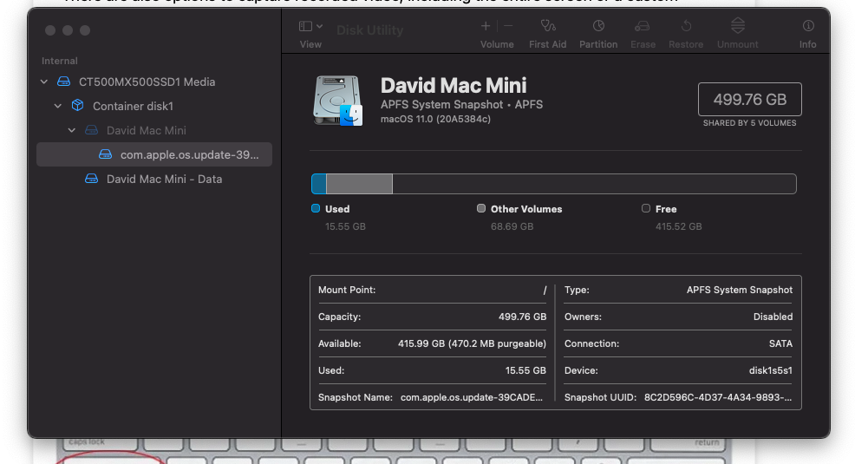Image resolution: width=868 pixels, height=464 pixels.
Task: Click the David Mac Mini - Data drive icon
Action: (91, 179)
